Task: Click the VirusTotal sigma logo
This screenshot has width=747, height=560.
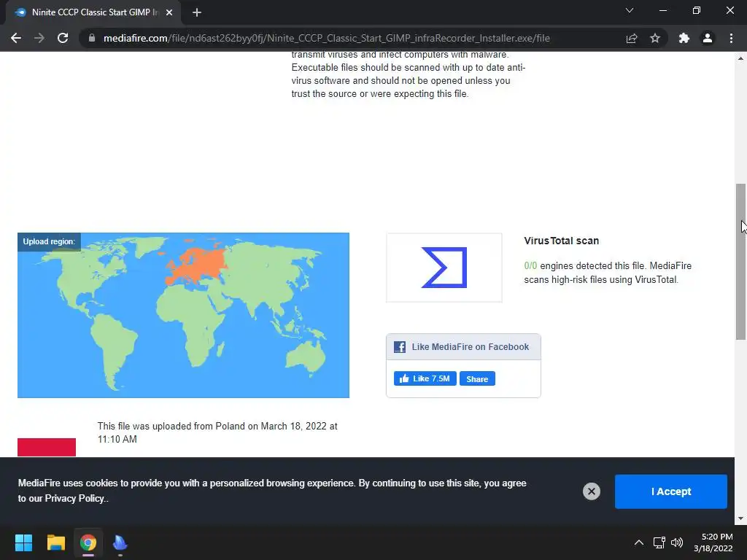Action: (x=444, y=268)
